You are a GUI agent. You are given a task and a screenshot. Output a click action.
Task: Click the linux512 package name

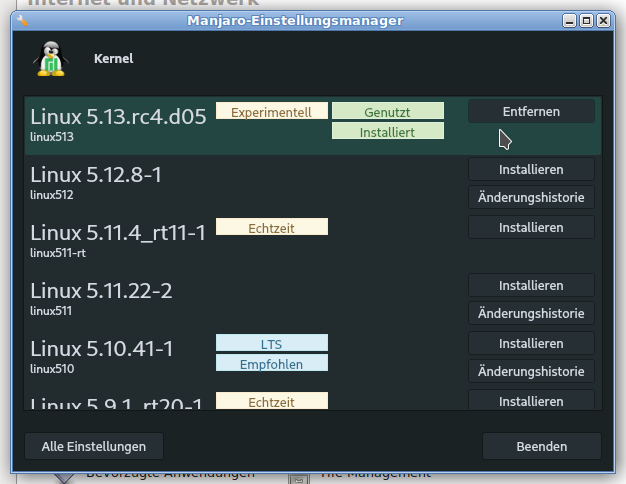[x=52, y=195]
